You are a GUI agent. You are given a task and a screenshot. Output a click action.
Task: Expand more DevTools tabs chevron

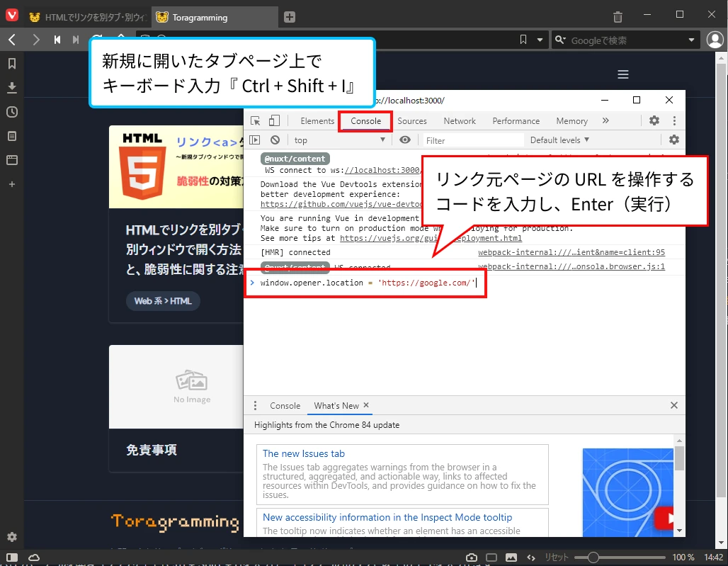tap(605, 120)
